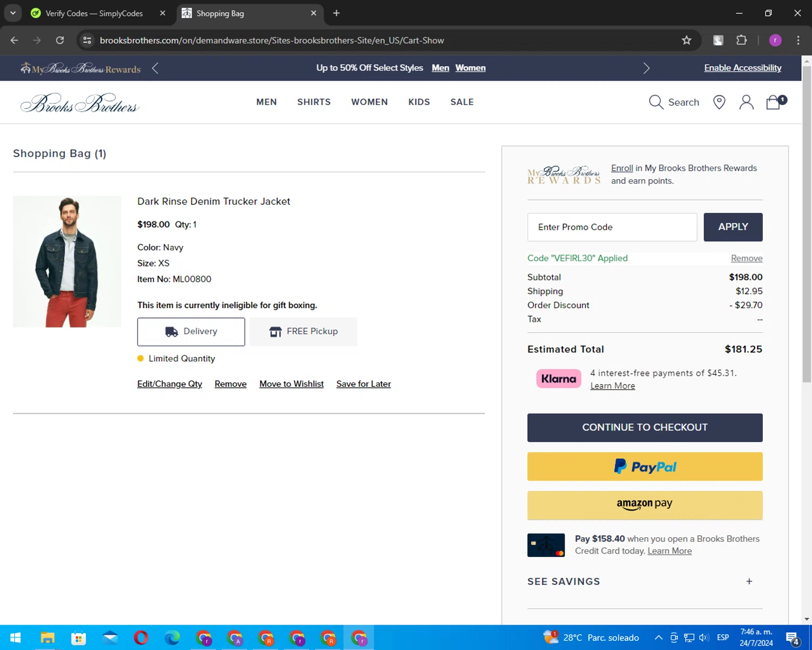The image size is (812, 650).
Task: Click Klarna Learn More link
Action: point(612,386)
